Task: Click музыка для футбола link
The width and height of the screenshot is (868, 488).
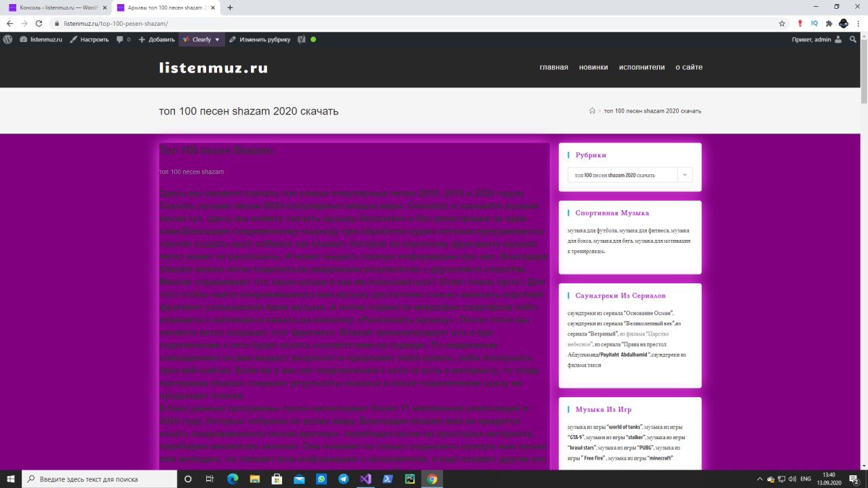Action: pyautogui.click(x=591, y=230)
